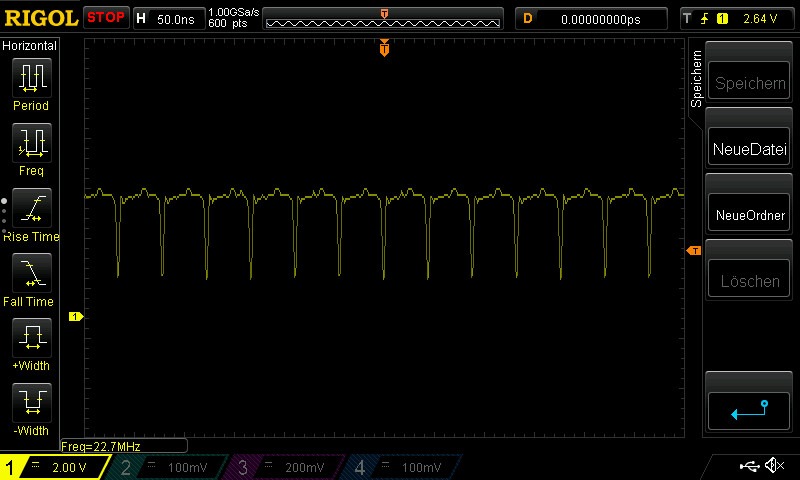Click the delay D 0.00000000ps field

tap(591, 19)
